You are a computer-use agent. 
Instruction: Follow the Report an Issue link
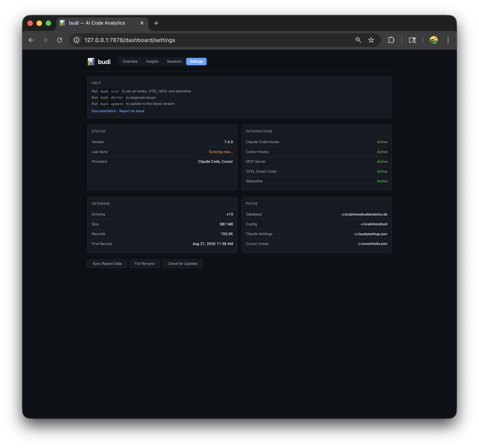[132, 111]
